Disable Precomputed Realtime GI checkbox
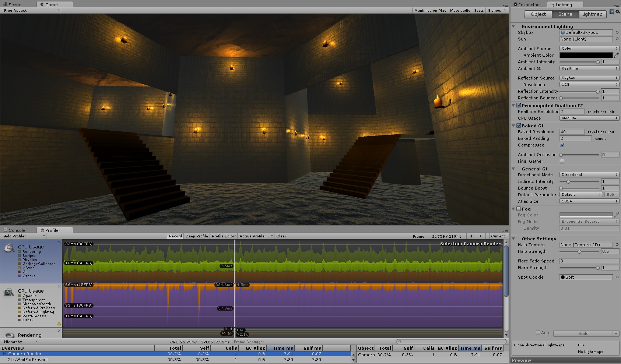Screen dimensions: 621x364 (x=519, y=105)
